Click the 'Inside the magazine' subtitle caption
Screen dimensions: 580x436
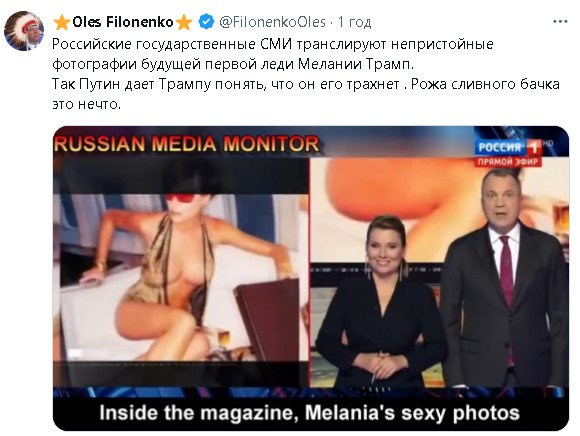309,413
